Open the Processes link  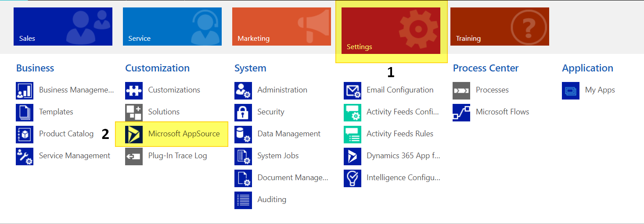(492, 90)
